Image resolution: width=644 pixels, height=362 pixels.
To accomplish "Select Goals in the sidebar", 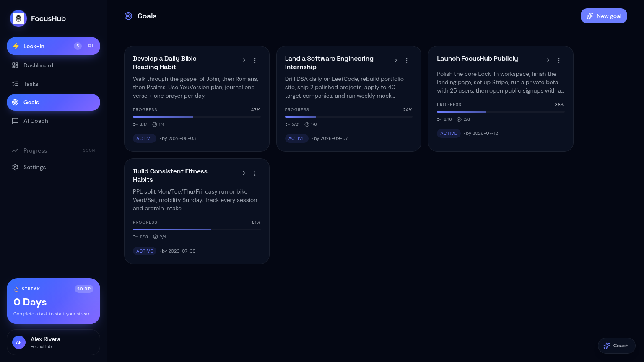I will click(53, 102).
